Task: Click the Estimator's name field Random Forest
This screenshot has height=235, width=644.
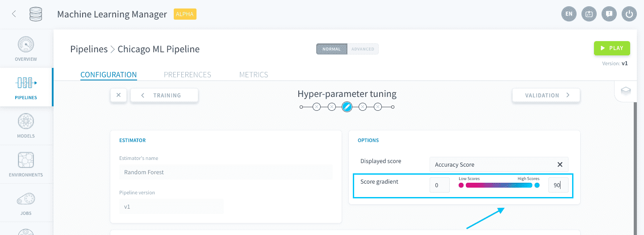Action: (226, 172)
